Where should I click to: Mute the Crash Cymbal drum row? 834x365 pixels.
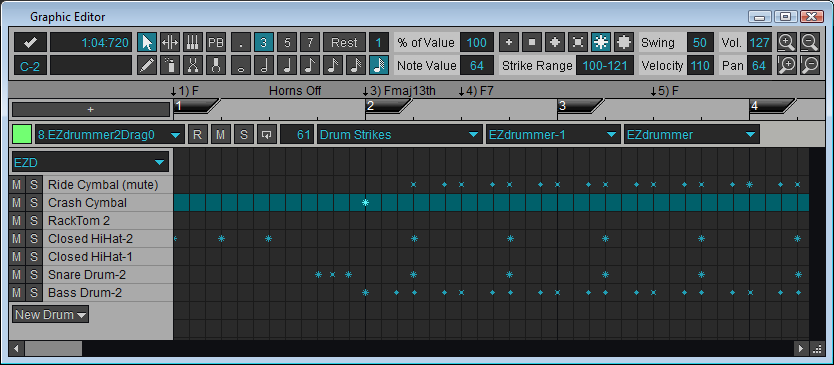point(16,203)
